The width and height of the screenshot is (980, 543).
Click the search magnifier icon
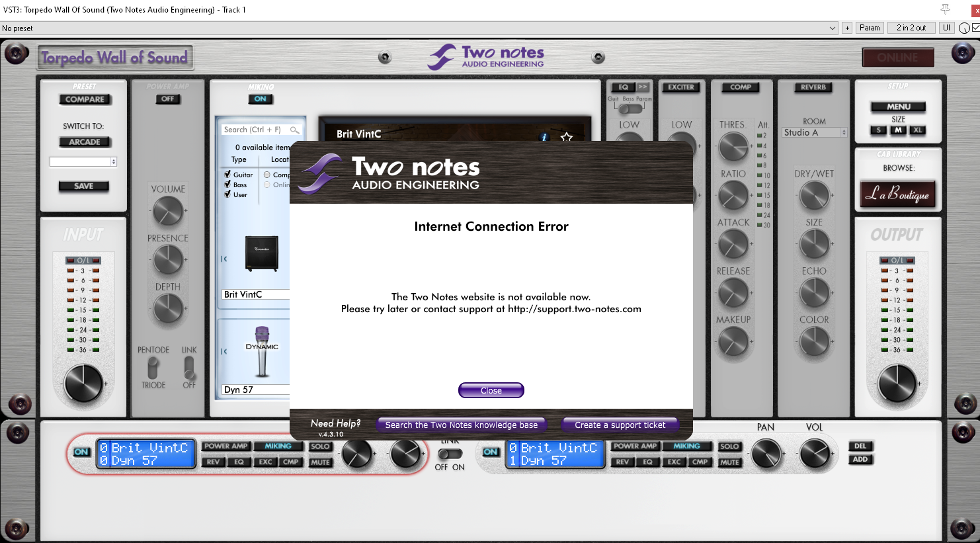pos(295,130)
